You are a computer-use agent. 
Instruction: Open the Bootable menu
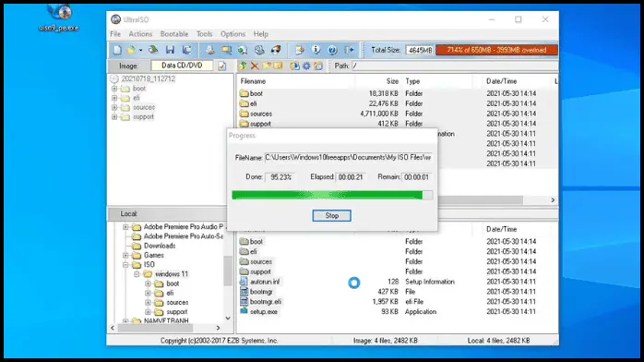pyautogui.click(x=174, y=34)
